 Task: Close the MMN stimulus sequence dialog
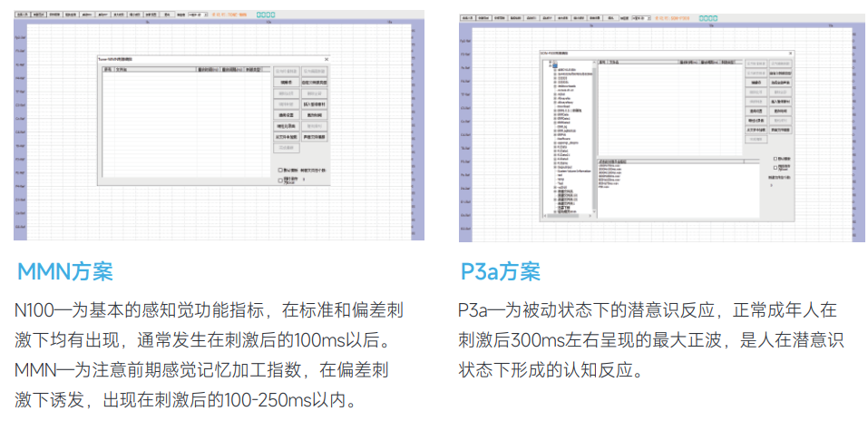[327, 59]
